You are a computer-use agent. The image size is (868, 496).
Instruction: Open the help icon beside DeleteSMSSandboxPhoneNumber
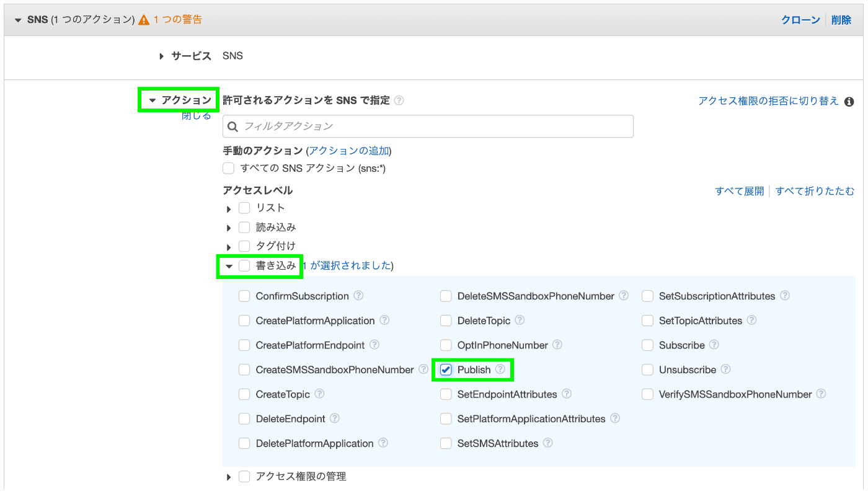coord(624,296)
